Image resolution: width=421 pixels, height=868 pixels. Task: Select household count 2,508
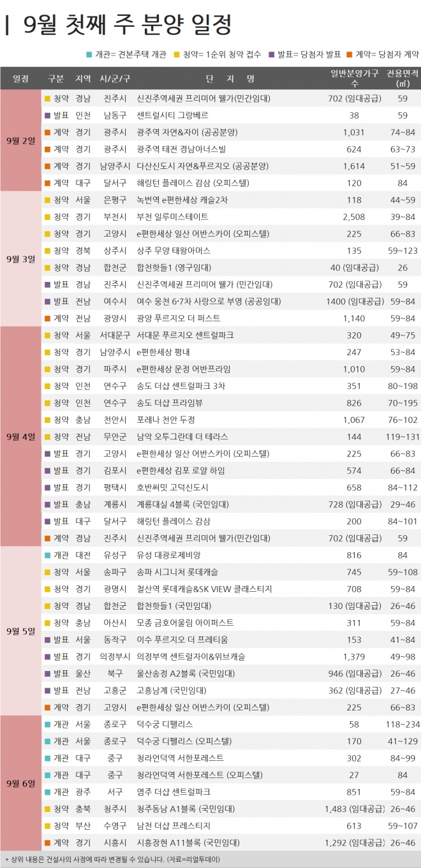(353, 217)
